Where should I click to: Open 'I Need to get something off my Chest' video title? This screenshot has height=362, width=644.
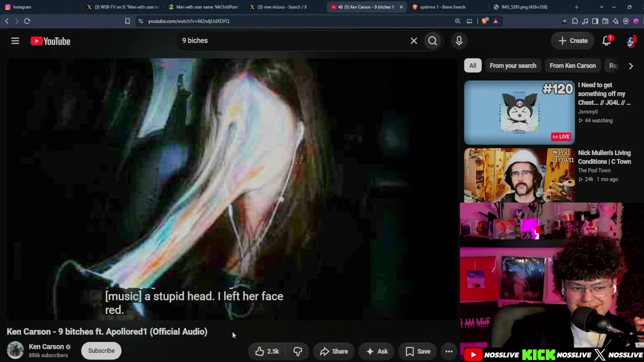click(x=604, y=94)
